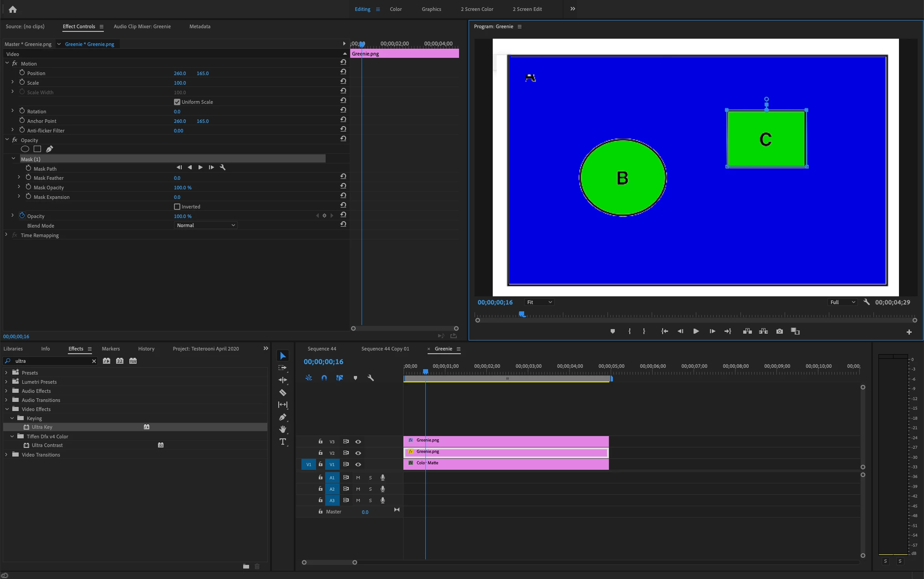Image resolution: width=924 pixels, height=579 pixels.
Task: Click the Mask Feather value field
Action: [x=177, y=178]
